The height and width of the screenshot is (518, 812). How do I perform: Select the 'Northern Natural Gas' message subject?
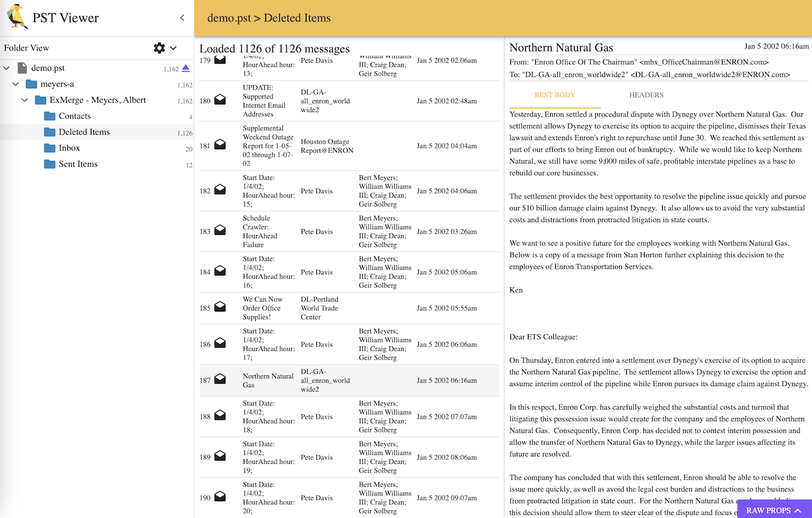[268, 380]
